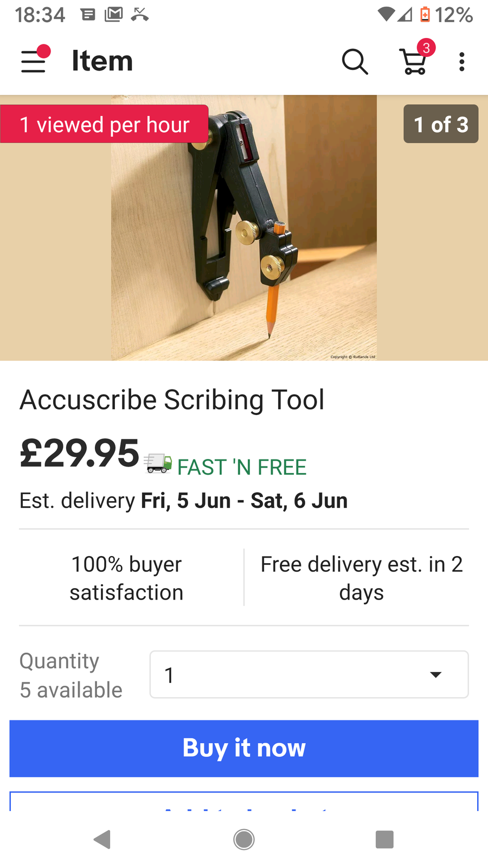Tap Free delivery est. in 2 days
This screenshot has height=868, width=488.
361,578
